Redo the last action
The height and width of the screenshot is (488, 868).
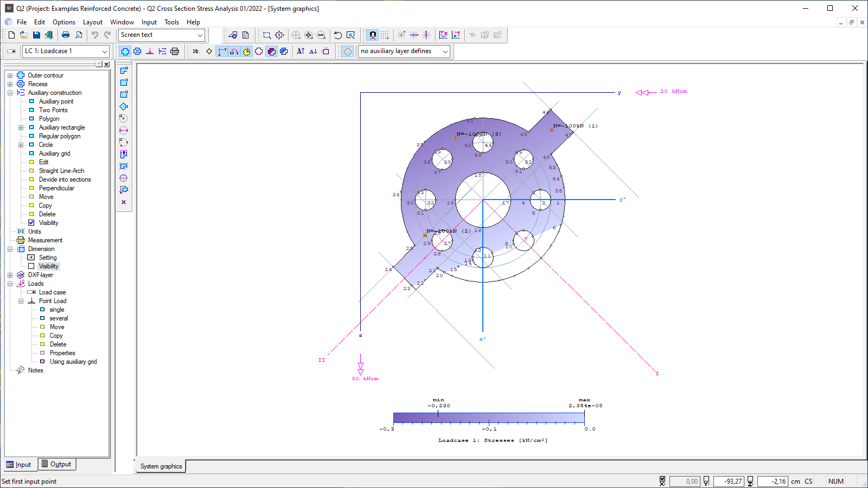point(107,35)
